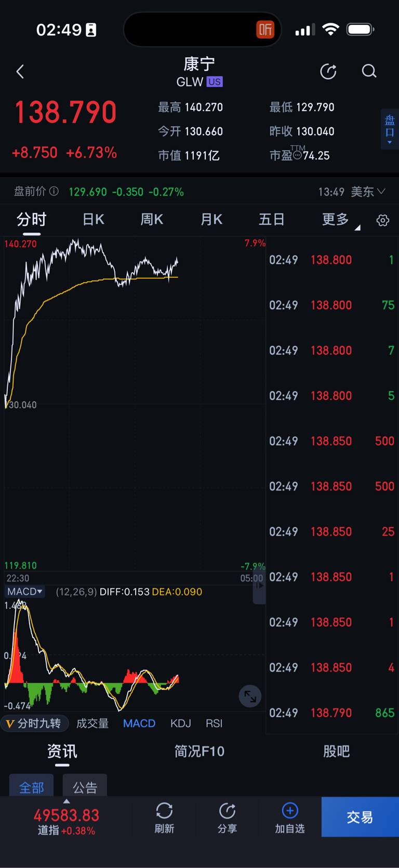Image resolution: width=399 pixels, height=868 pixels.
Task: Expand the 更多 chart period menu
Action: [340, 220]
